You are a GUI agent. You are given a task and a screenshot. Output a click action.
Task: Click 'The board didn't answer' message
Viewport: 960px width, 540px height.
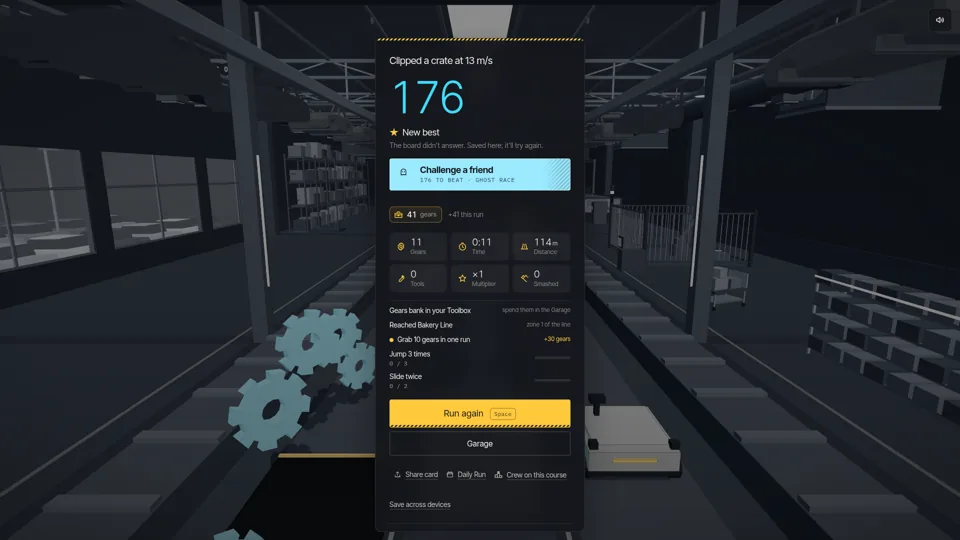[466, 146]
